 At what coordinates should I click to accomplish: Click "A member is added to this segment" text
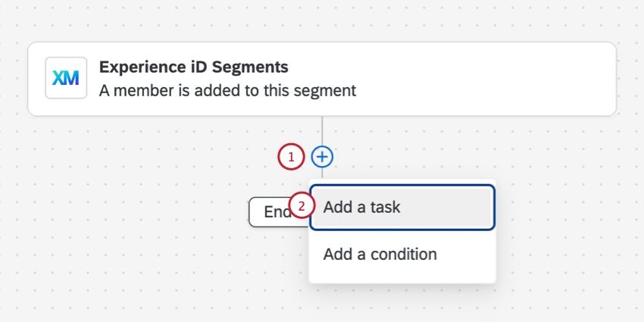[227, 91]
